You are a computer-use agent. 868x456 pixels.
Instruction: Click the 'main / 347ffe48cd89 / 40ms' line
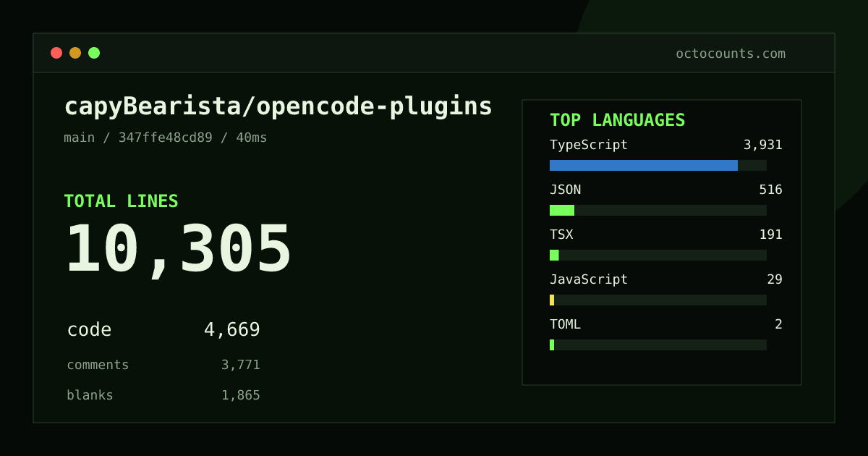(166, 138)
